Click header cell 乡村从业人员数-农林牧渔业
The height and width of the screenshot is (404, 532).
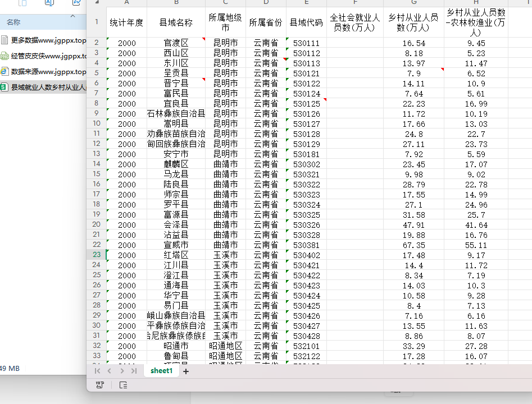tap(476, 22)
